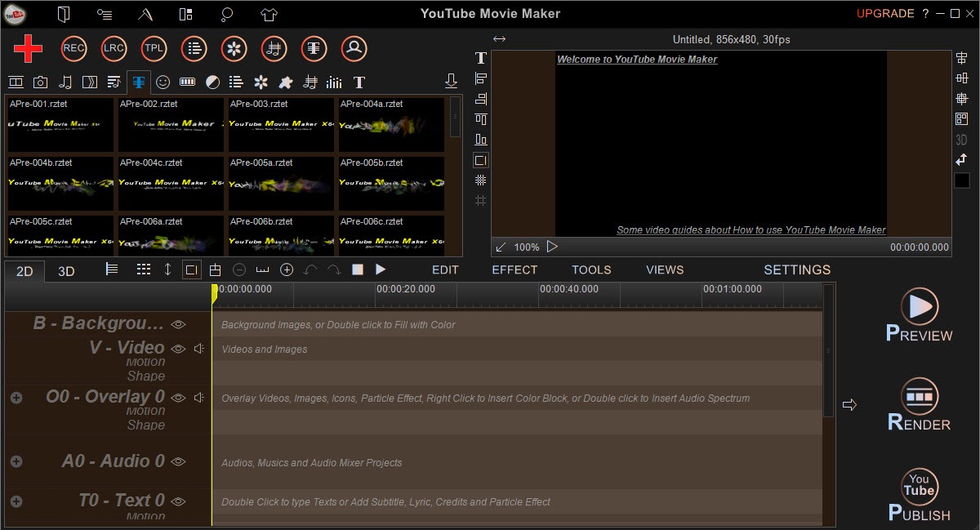Click the YouTube PUBLISH button
The width and height of the screenshot is (980, 530).
(x=920, y=496)
